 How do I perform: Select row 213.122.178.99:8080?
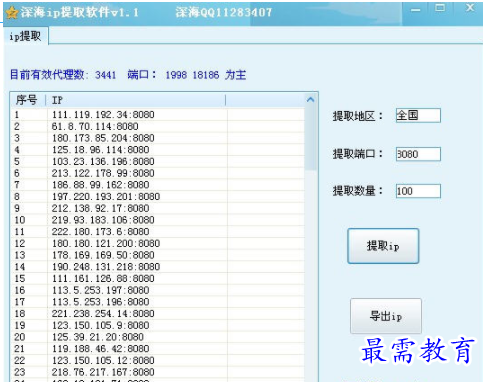tap(158, 173)
